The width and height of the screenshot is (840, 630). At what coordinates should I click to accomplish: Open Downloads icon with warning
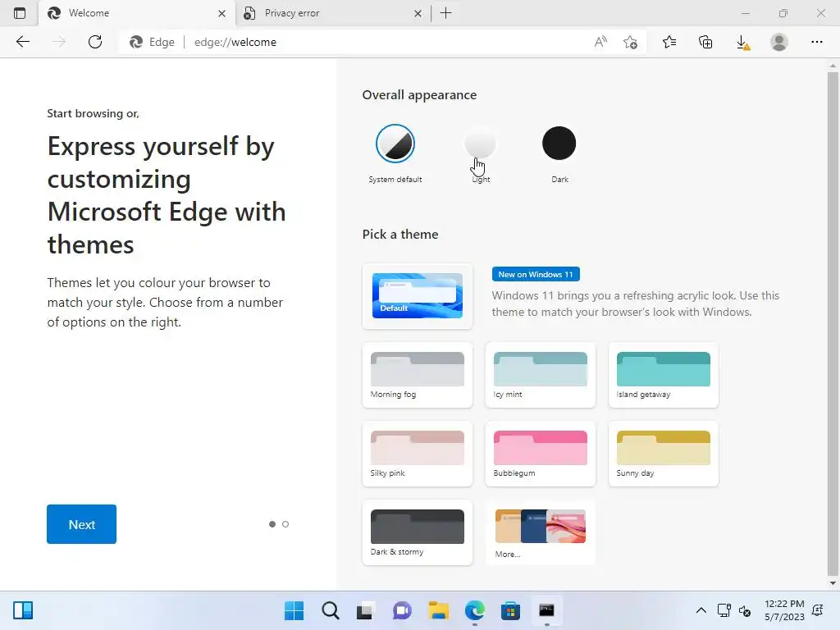coord(742,42)
